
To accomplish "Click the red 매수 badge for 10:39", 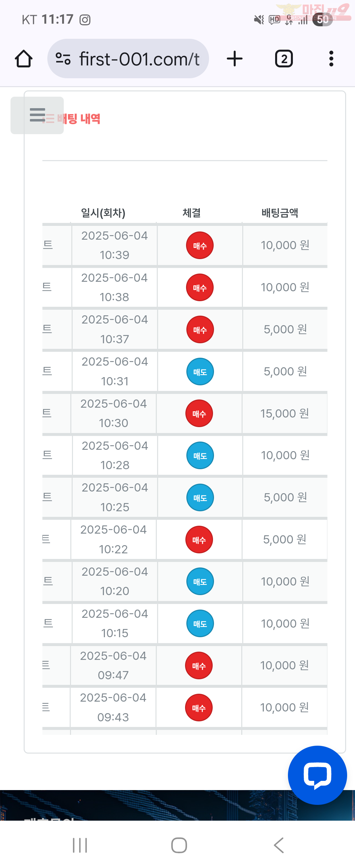I will (x=200, y=245).
